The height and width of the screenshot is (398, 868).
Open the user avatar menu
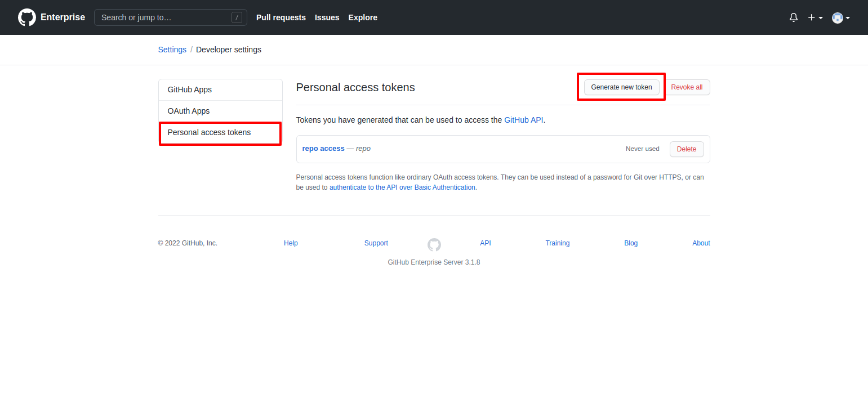point(841,17)
